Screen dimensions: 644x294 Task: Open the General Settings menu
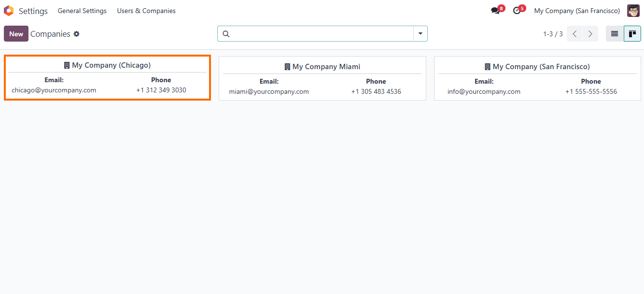coord(82,11)
